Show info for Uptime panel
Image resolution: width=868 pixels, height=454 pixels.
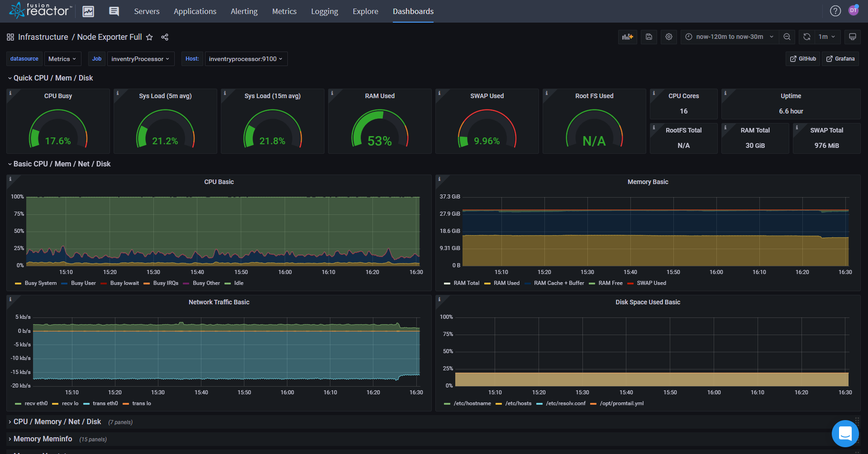tap(725, 93)
